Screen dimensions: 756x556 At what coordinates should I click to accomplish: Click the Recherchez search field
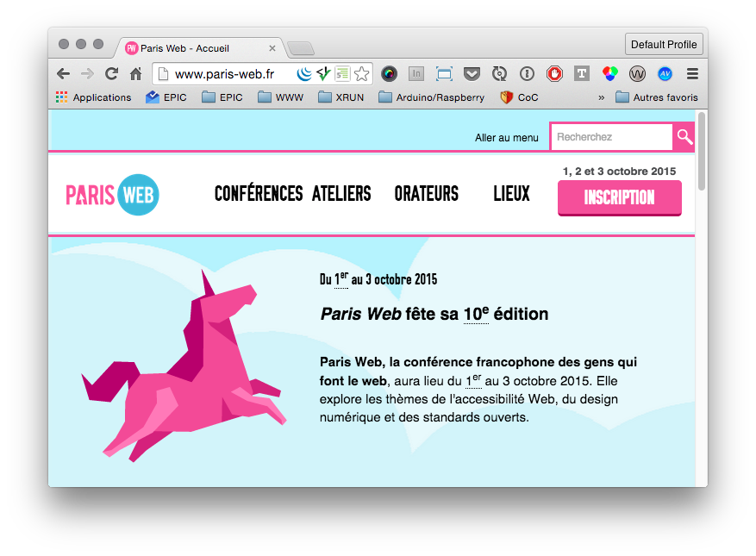611,137
